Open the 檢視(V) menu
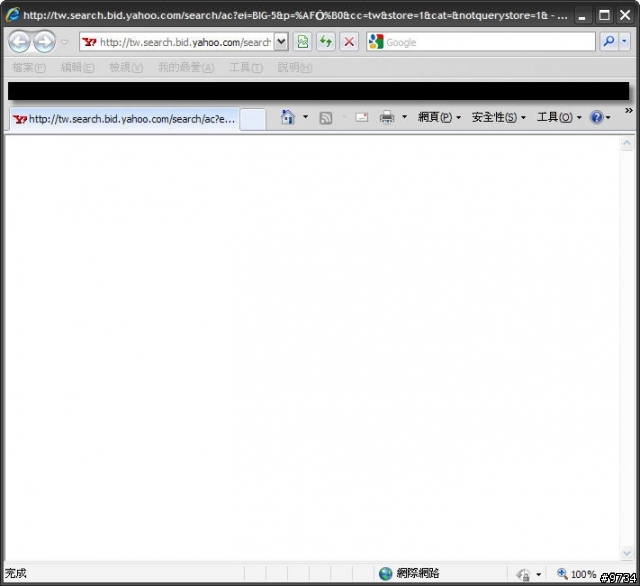This screenshot has width=640, height=586. (x=126, y=67)
